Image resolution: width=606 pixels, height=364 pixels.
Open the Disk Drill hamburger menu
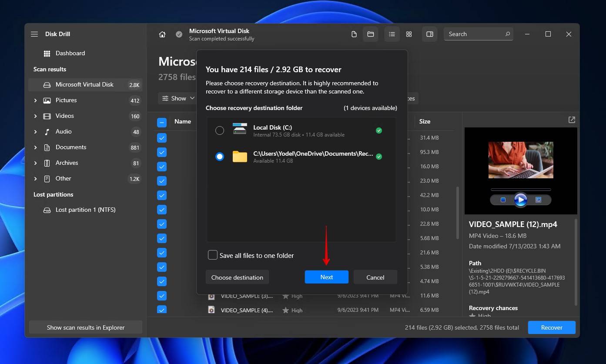34,34
